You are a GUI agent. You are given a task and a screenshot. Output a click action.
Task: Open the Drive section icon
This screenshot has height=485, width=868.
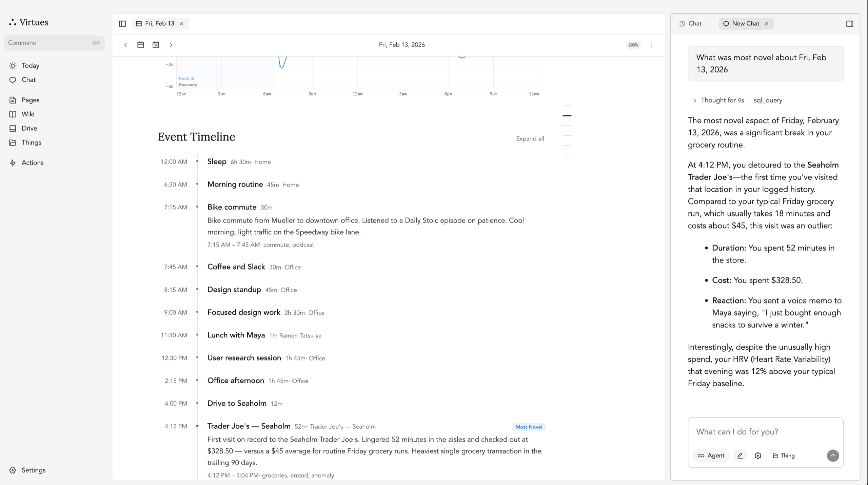tap(13, 129)
